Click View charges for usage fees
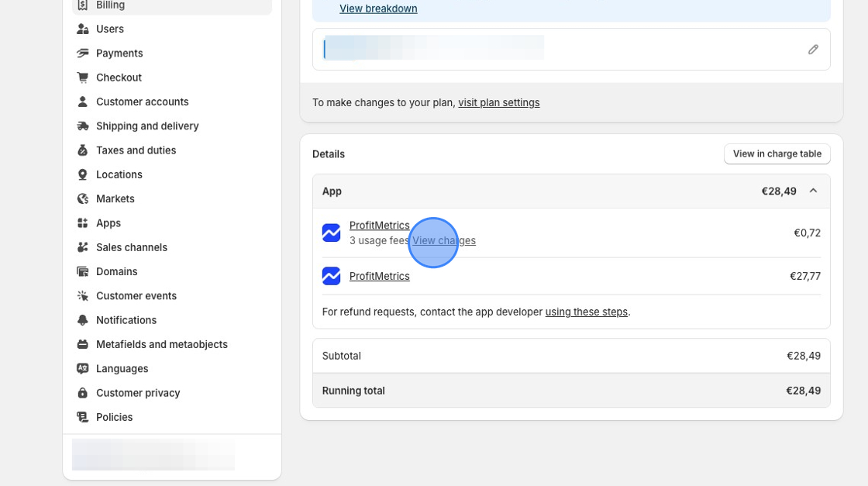The height and width of the screenshot is (486, 868). [444, 241]
